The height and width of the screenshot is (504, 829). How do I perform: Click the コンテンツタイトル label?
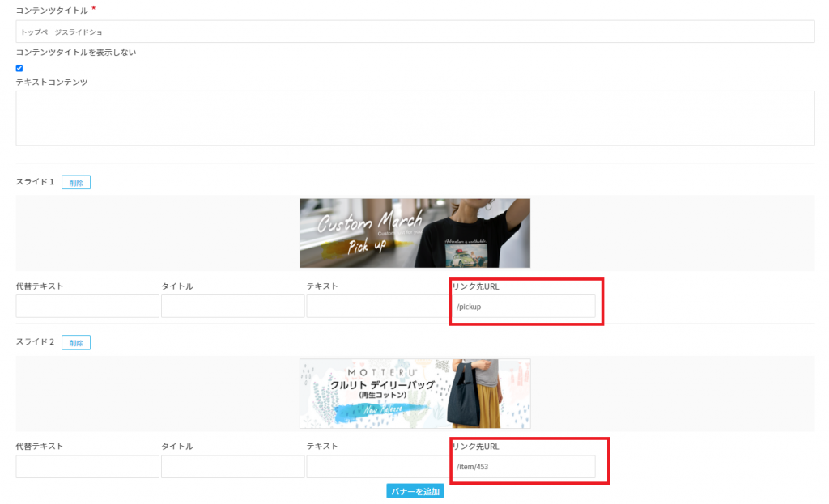pyautogui.click(x=52, y=11)
